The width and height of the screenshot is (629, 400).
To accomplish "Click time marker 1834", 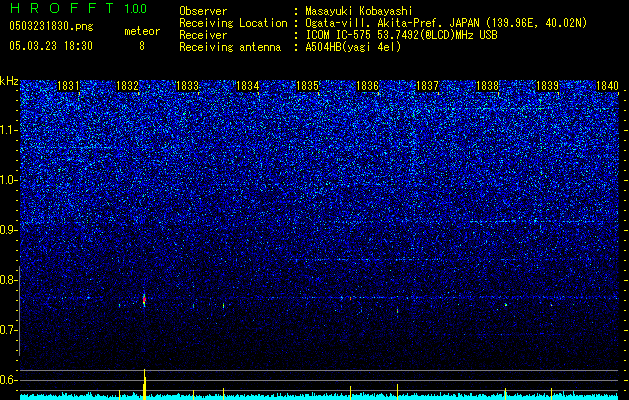I will point(248,86).
